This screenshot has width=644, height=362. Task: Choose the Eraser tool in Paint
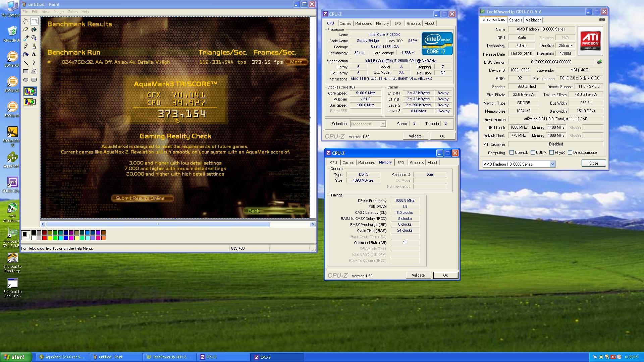coord(26,29)
